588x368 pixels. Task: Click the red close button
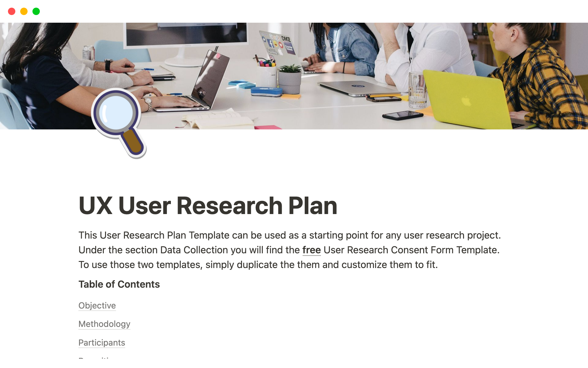(x=11, y=11)
